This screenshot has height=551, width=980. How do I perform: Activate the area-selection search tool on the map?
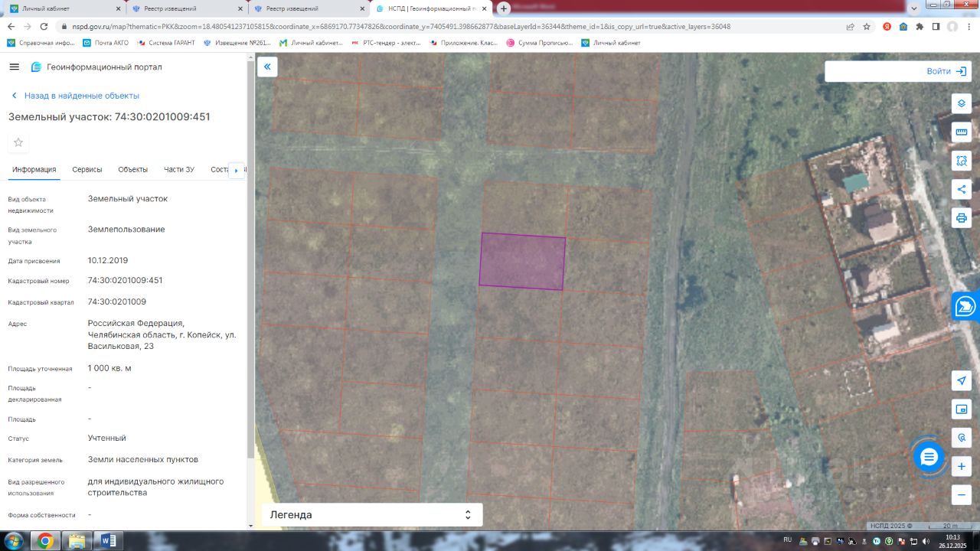[962, 161]
